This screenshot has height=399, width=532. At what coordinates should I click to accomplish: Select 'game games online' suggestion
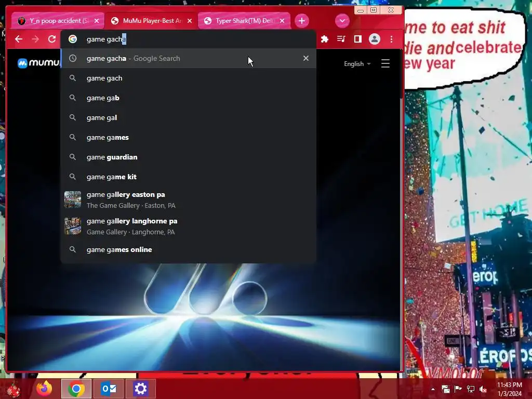click(x=188, y=249)
